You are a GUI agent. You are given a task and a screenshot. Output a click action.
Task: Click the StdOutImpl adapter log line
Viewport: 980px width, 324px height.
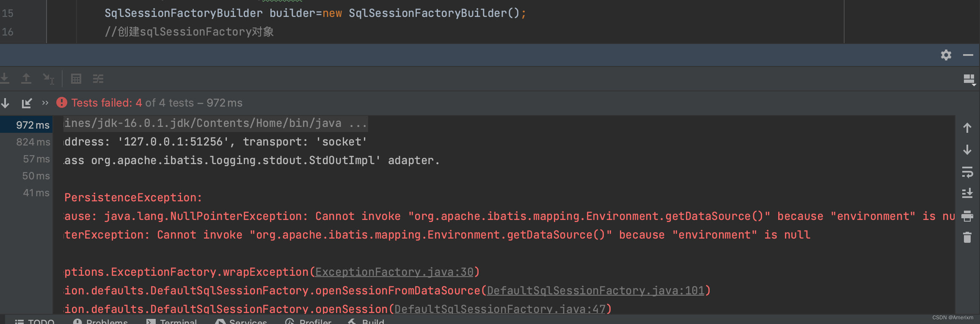point(252,160)
